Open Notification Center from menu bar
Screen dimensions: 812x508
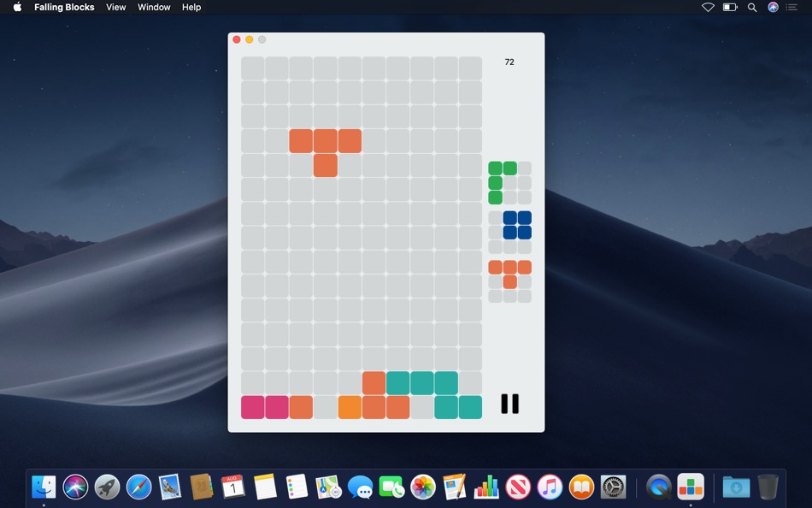(x=791, y=7)
